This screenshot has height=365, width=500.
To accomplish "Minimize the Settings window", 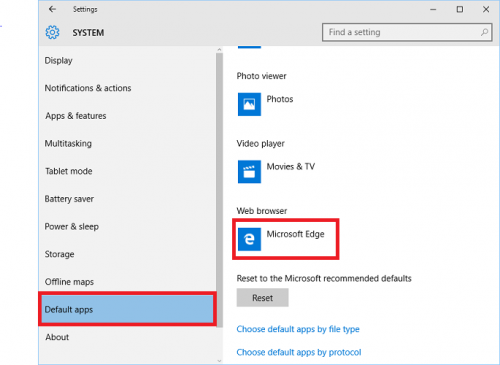I will 433,9.
